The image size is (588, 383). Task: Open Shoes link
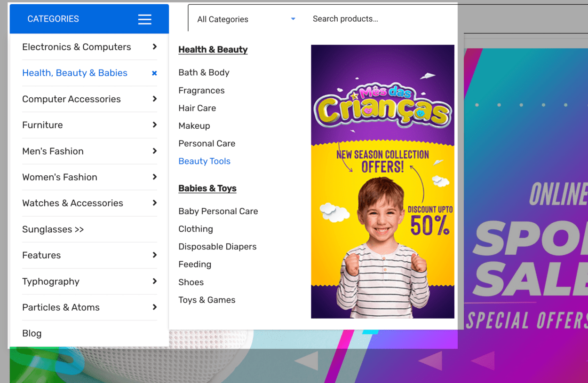click(191, 282)
